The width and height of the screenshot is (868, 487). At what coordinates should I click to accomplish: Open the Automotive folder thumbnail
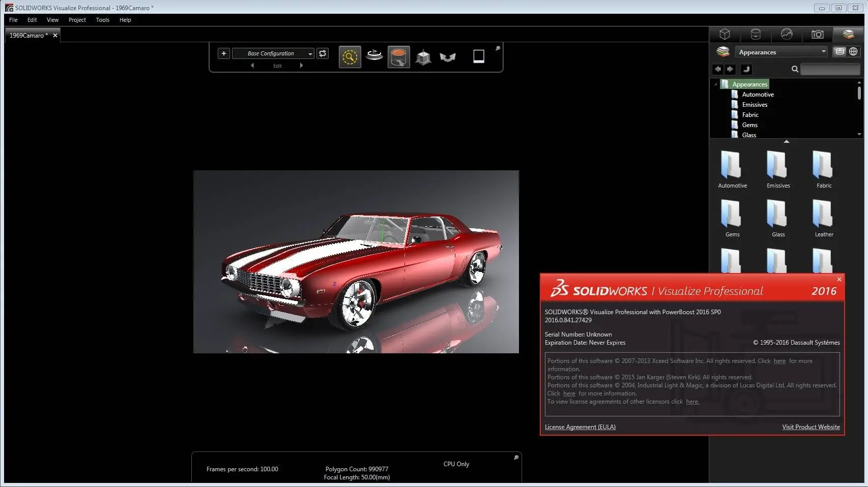[x=732, y=169]
